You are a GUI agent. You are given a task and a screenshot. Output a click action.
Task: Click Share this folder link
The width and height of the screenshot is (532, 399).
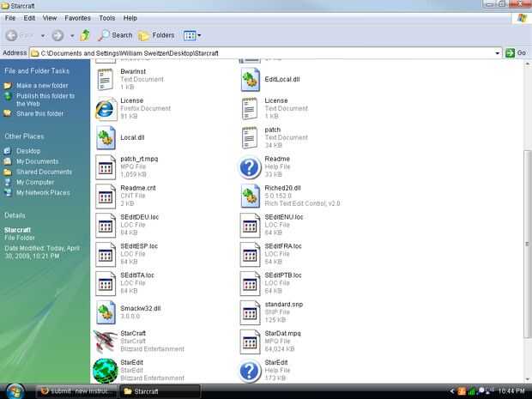click(40, 113)
